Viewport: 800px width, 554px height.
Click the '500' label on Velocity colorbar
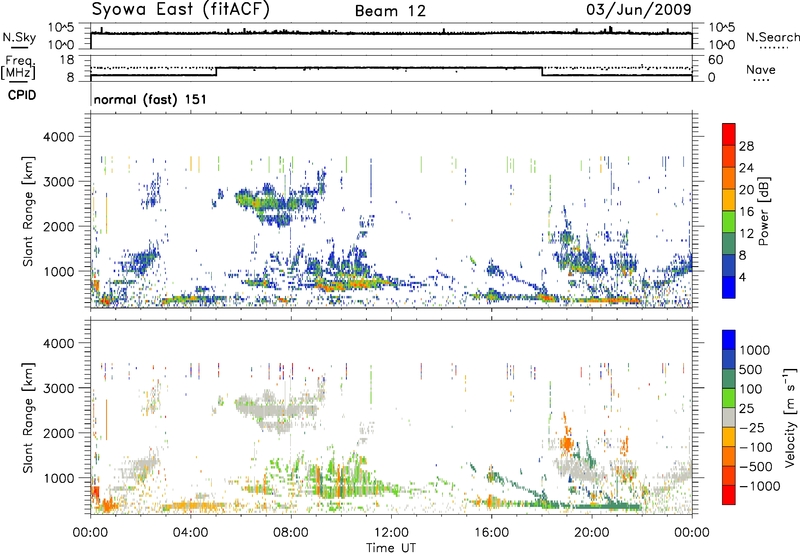tap(751, 369)
